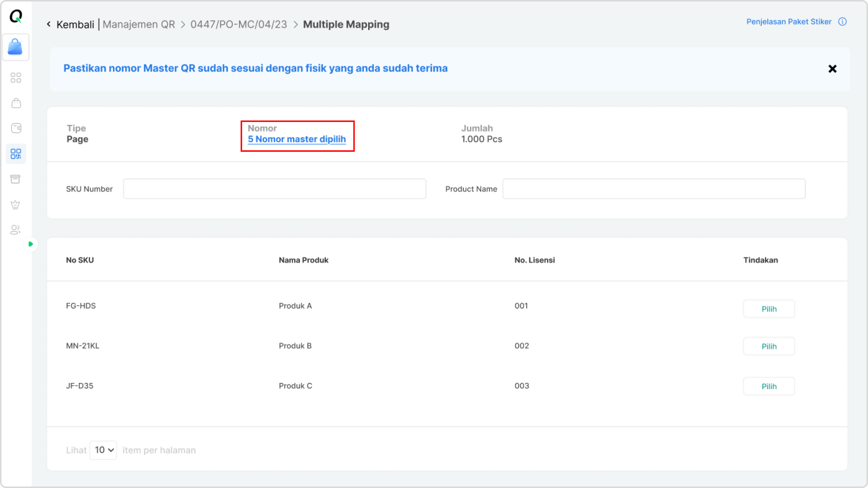
Task: Choose Pilih for Produk B
Action: pos(769,347)
